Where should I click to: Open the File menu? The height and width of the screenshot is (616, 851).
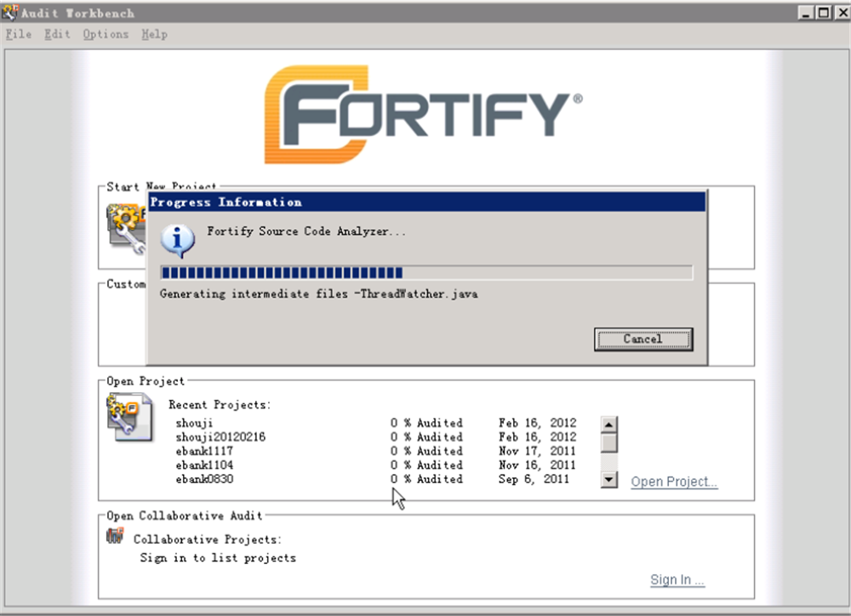point(19,34)
